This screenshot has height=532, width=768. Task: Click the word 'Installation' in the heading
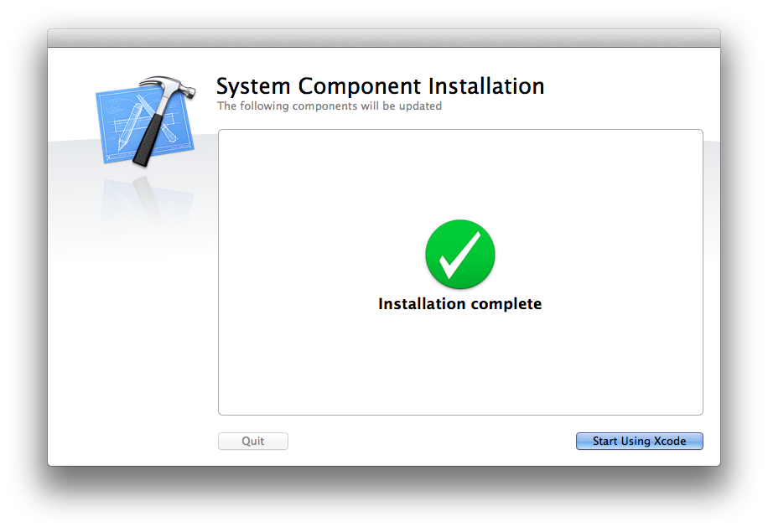click(486, 86)
